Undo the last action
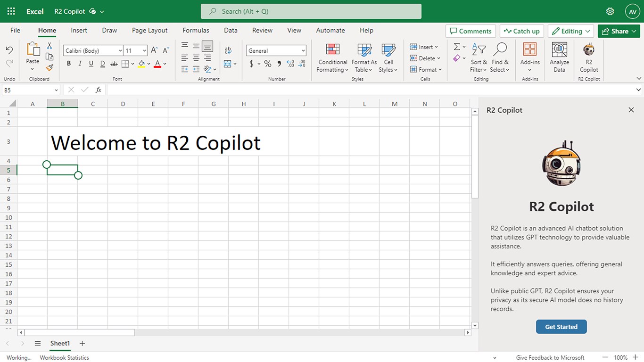 (x=9, y=50)
